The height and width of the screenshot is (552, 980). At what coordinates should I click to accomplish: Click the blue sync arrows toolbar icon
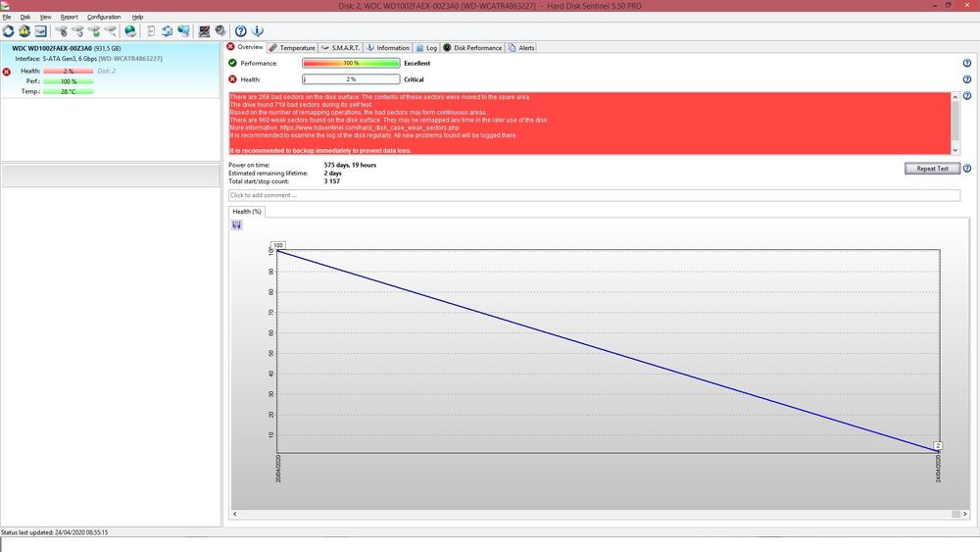coord(167,30)
